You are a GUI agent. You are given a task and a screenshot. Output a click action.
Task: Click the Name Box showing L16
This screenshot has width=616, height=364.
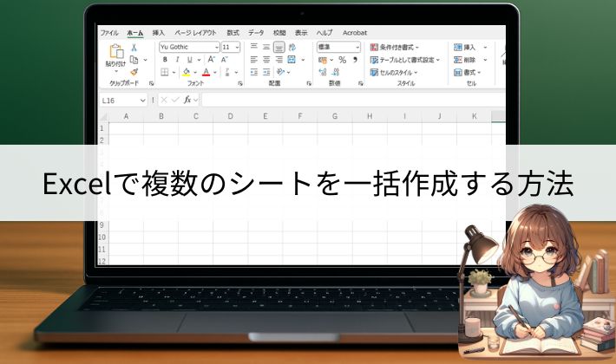click(121, 100)
